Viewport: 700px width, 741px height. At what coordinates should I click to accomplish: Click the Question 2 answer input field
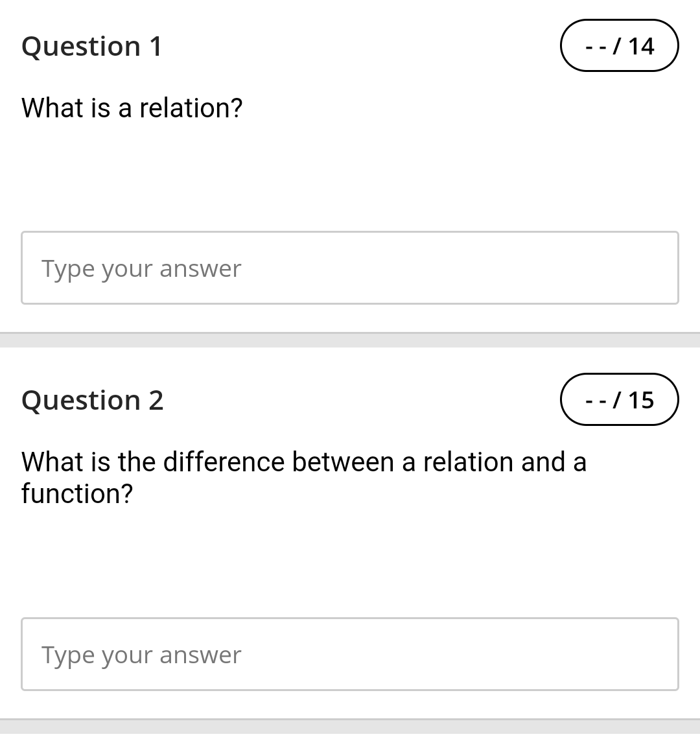point(350,654)
